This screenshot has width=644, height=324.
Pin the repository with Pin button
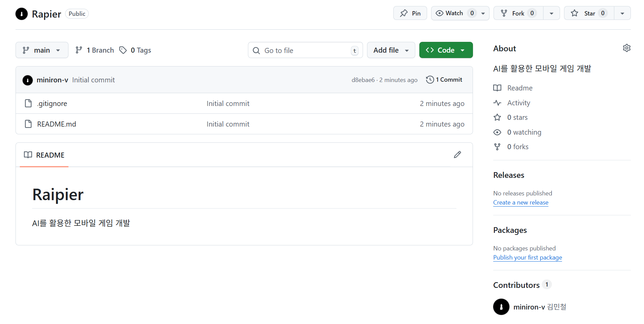click(410, 13)
